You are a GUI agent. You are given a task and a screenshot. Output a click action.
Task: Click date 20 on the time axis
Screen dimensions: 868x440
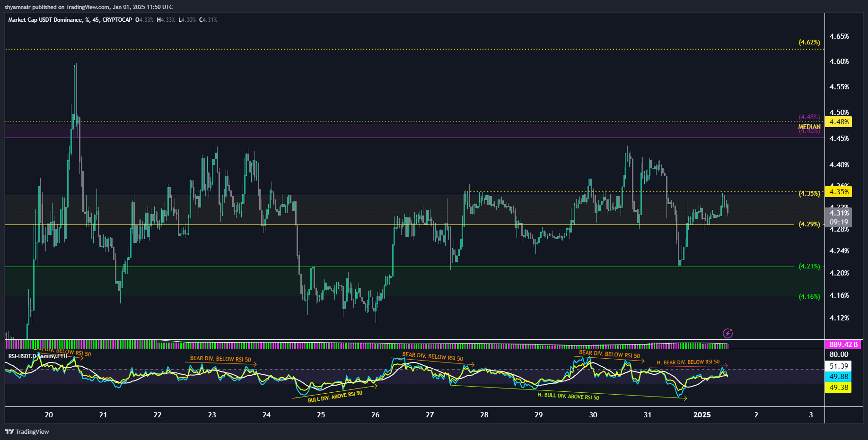[x=49, y=415]
